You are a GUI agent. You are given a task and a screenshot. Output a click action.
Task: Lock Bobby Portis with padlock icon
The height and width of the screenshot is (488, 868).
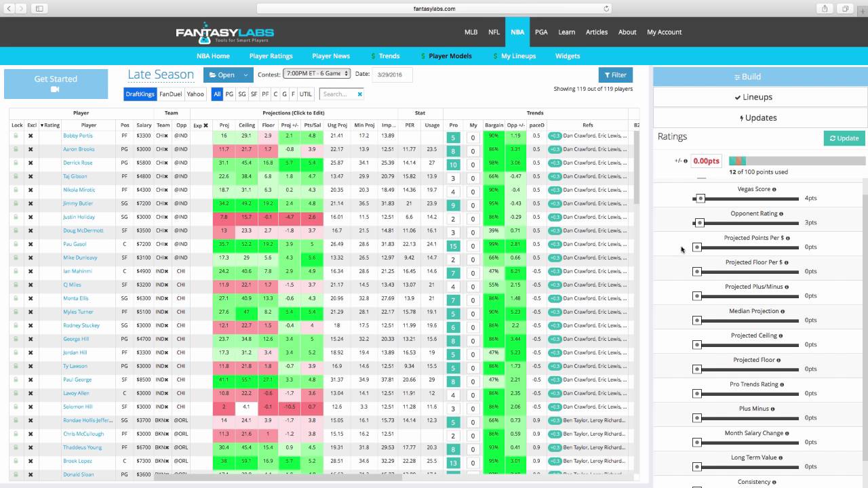(x=16, y=136)
